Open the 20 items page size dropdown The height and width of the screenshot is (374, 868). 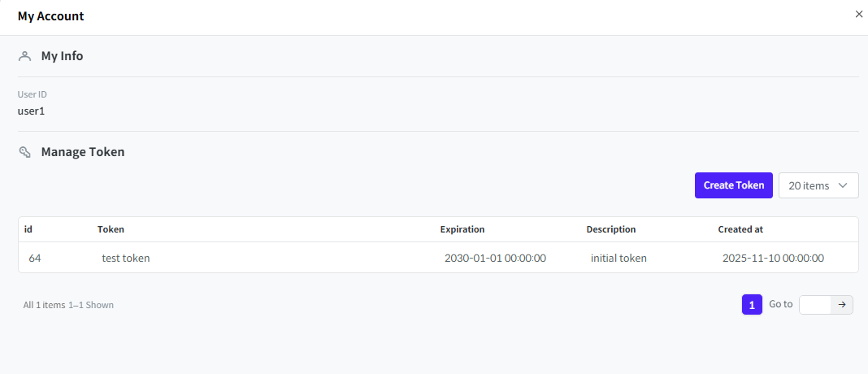818,185
